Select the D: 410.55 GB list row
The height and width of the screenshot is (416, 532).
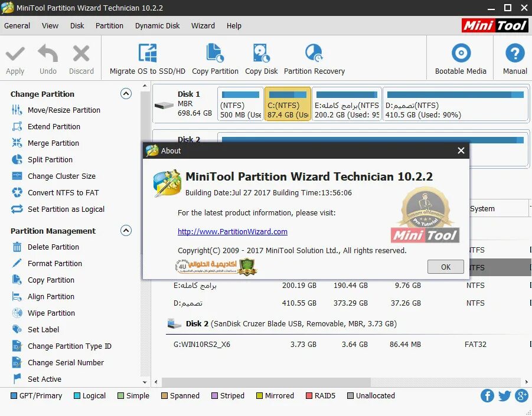349,303
